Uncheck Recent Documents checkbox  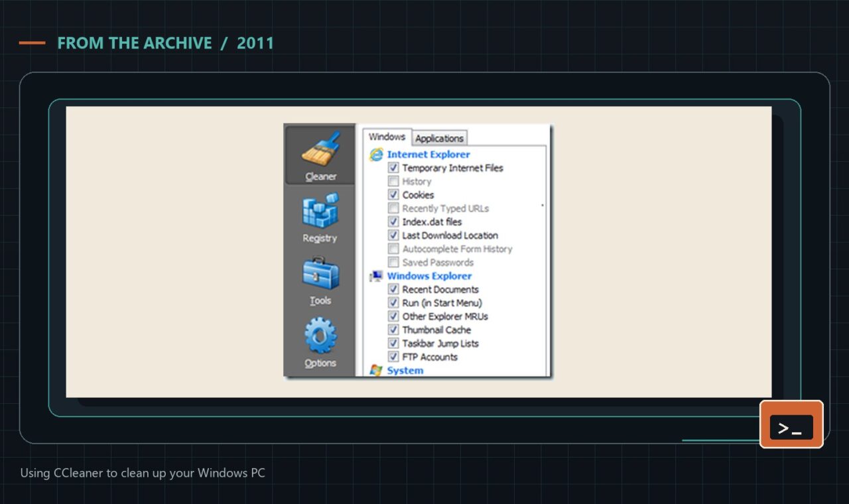click(x=393, y=290)
